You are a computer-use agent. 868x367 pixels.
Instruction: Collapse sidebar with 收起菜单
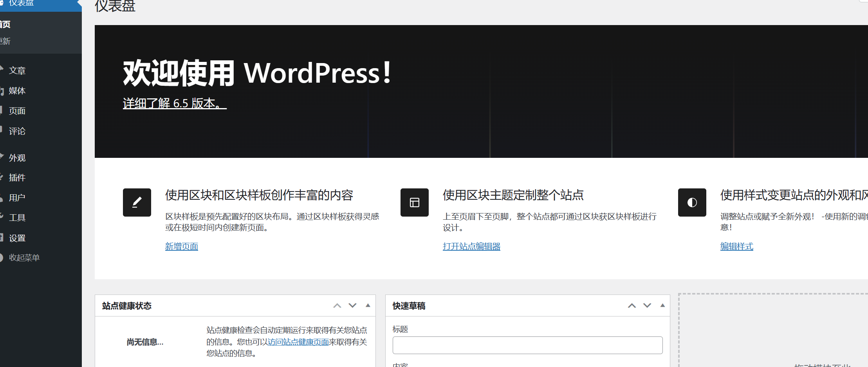[24, 258]
